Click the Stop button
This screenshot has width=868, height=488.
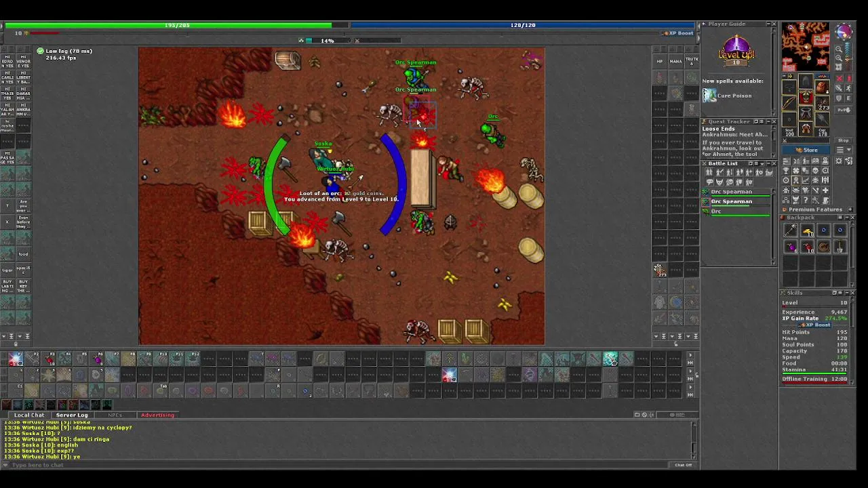[844, 140]
